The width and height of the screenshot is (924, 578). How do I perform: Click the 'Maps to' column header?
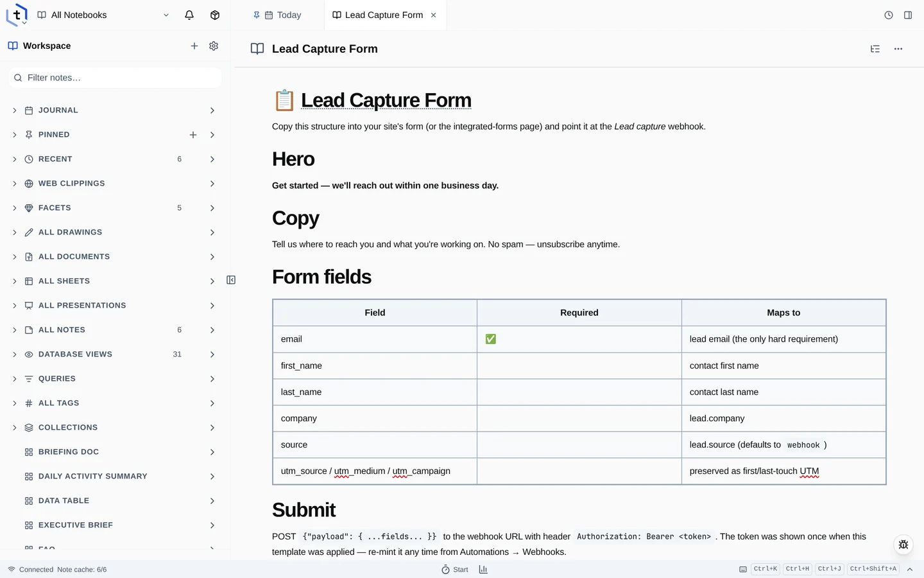(783, 313)
